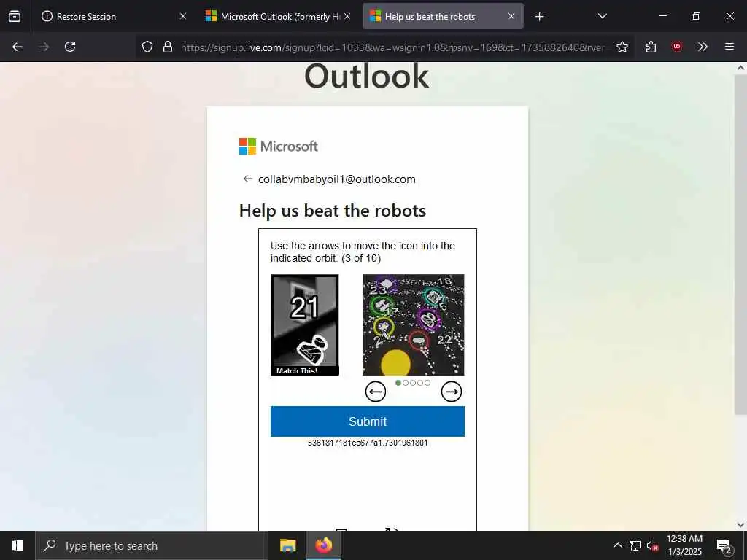Image resolution: width=747 pixels, height=560 pixels.
Task: Click the Help us beat the robots heading
Action: click(333, 211)
